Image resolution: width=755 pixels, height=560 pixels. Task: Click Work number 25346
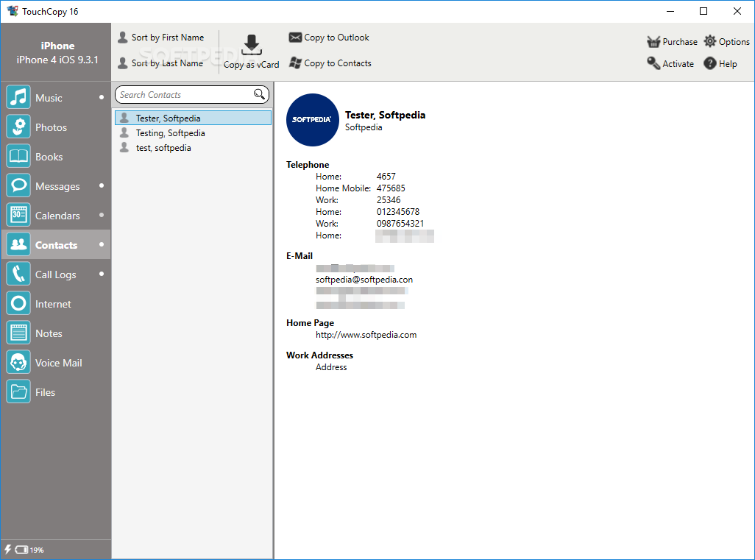[388, 200]
